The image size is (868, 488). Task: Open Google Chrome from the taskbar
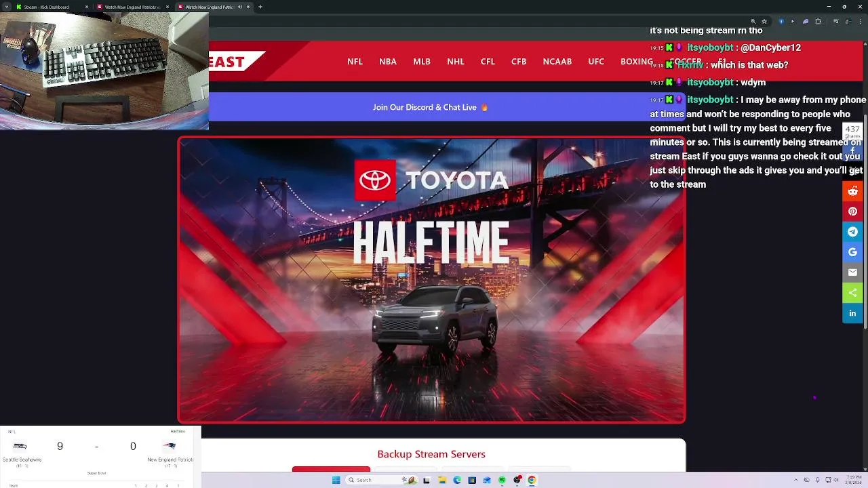tap(532, 480)
